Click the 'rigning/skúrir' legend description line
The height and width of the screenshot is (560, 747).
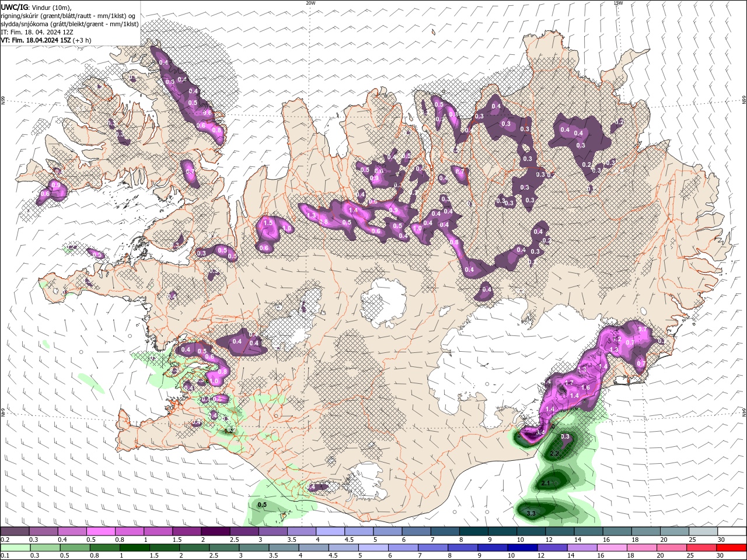click(68, 16)
